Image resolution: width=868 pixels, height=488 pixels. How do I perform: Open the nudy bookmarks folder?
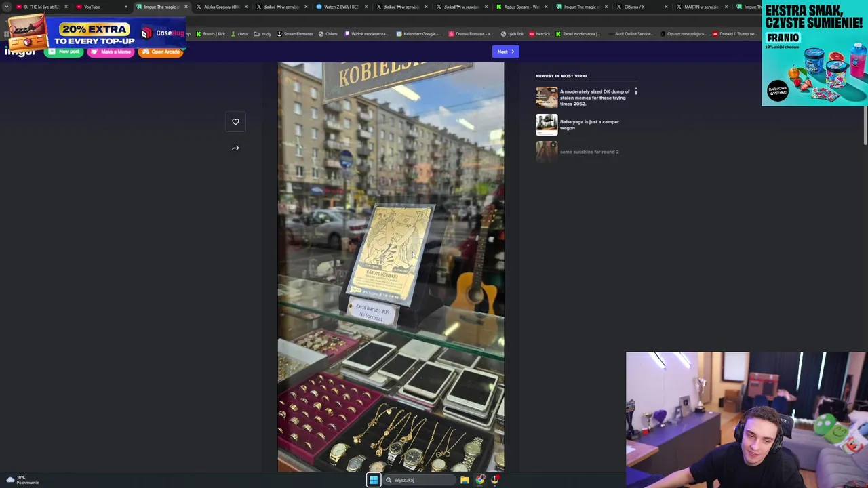[262, 34]
